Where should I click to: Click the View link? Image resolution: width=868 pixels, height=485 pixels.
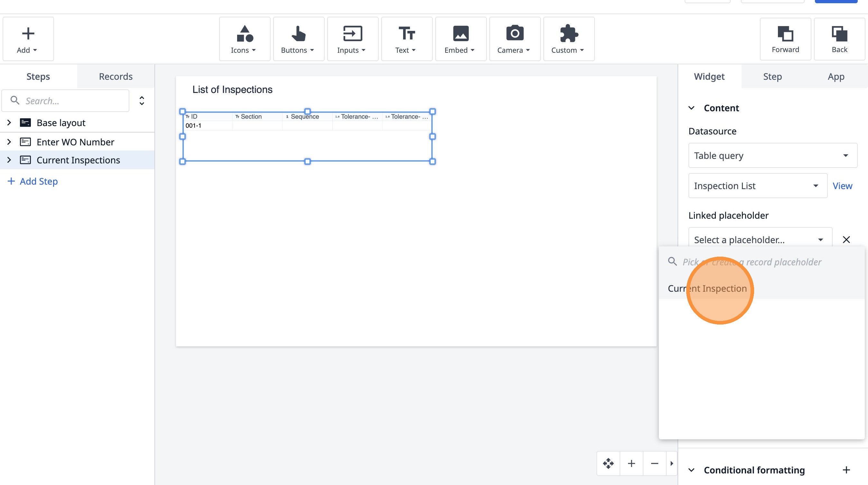coord(842,186)
